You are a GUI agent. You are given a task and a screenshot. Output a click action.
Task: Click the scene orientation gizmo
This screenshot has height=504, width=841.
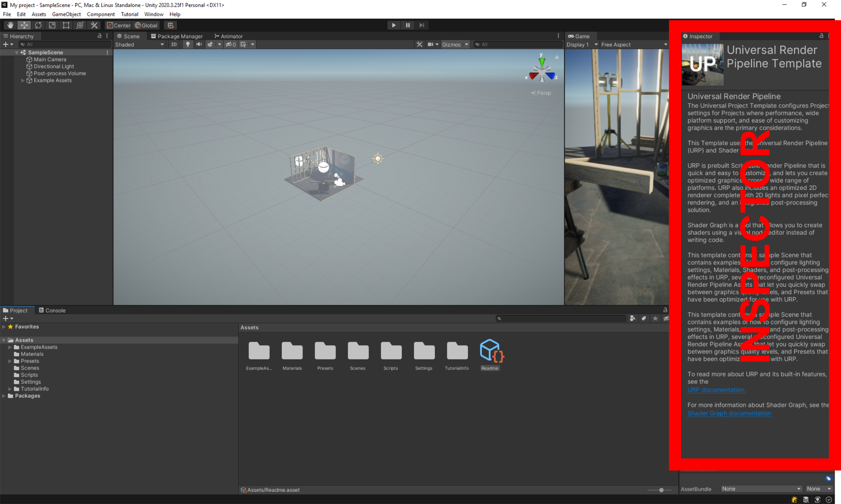point(541,71)
